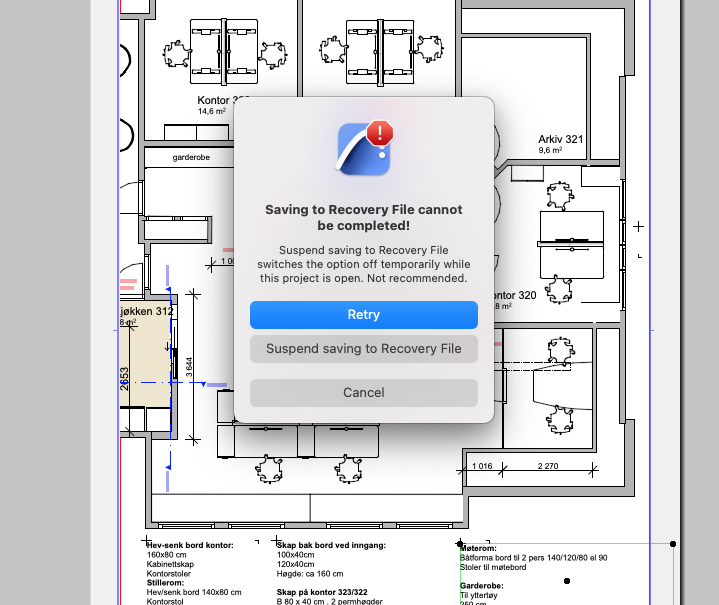
Task: Click the 1 016 dimension value
Action: (482, 465)
